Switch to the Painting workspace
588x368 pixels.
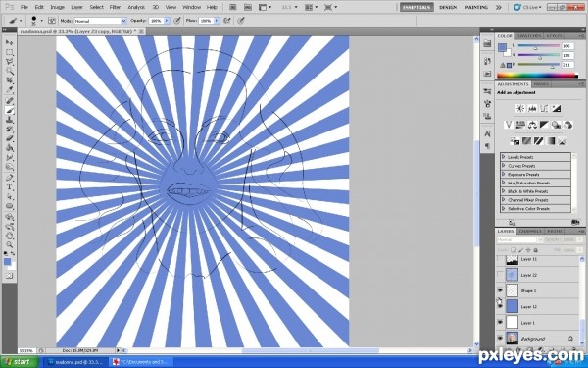(x=476, y=7)
